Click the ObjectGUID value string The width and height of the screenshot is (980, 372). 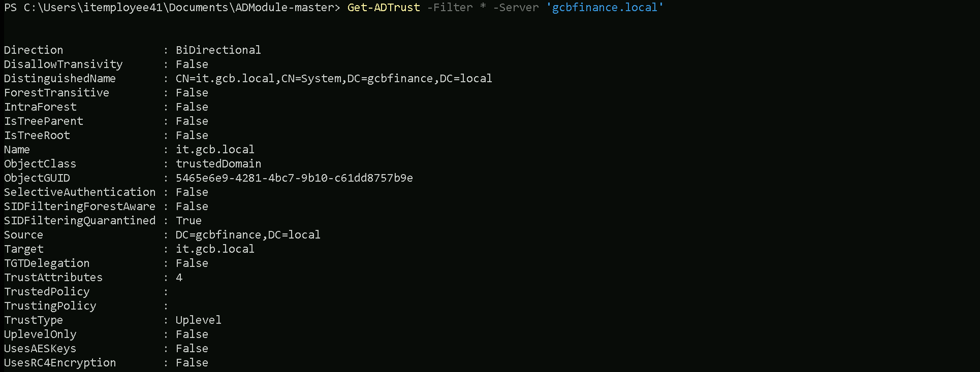[x=294, y=178]
